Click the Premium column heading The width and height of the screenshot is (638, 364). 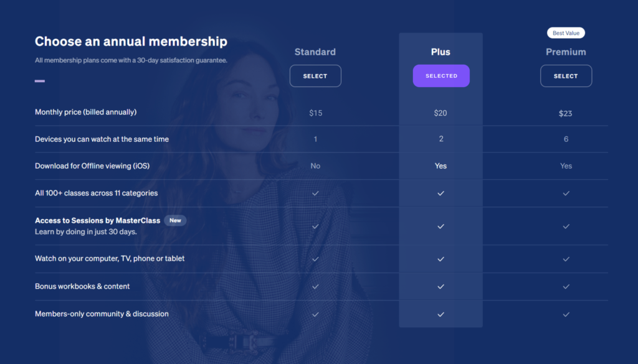coord(566,52)
